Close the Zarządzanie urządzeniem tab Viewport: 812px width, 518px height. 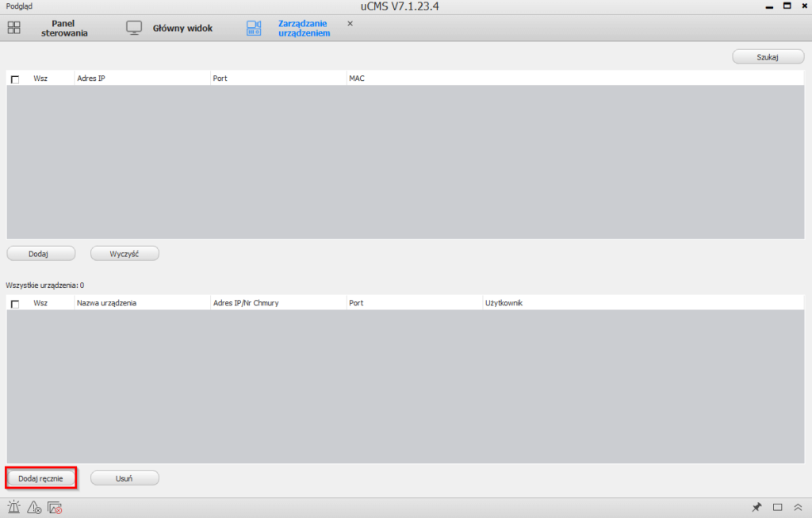pos(350,24)
